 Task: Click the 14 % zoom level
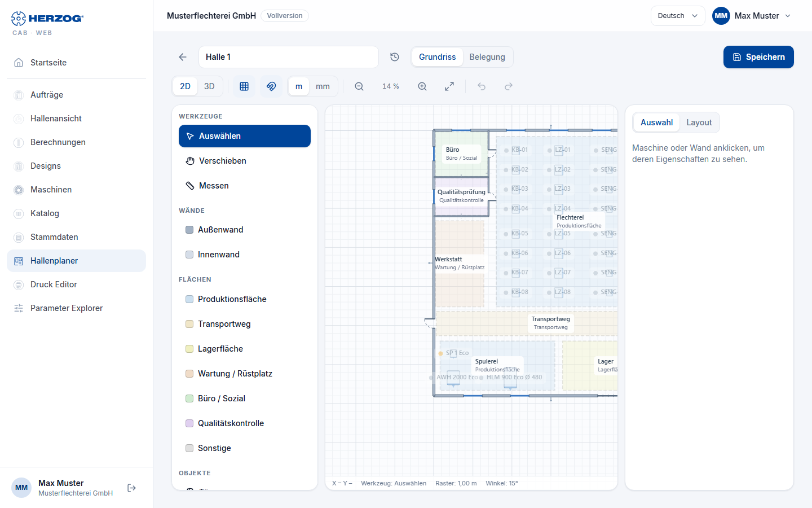click(391, 86)
